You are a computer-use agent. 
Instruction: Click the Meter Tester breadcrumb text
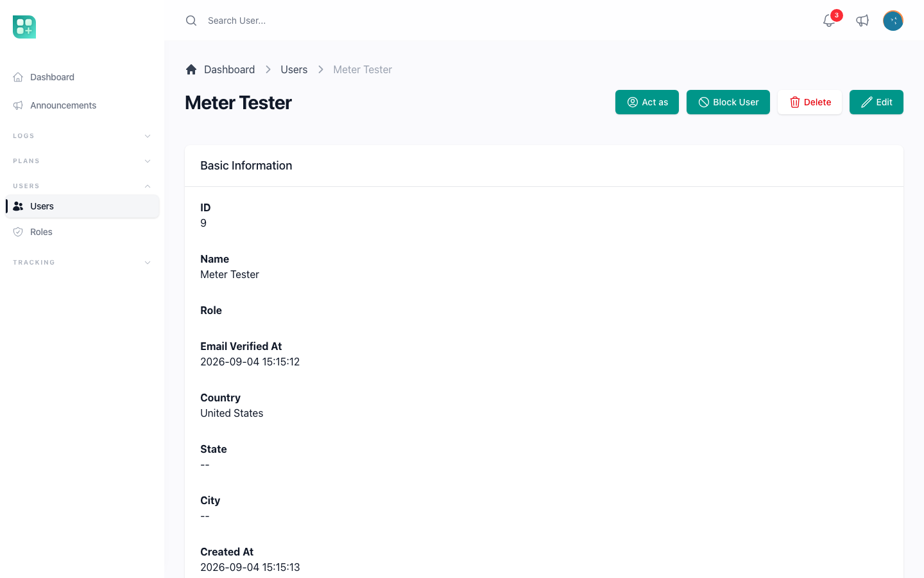click(x=363, y=69)
